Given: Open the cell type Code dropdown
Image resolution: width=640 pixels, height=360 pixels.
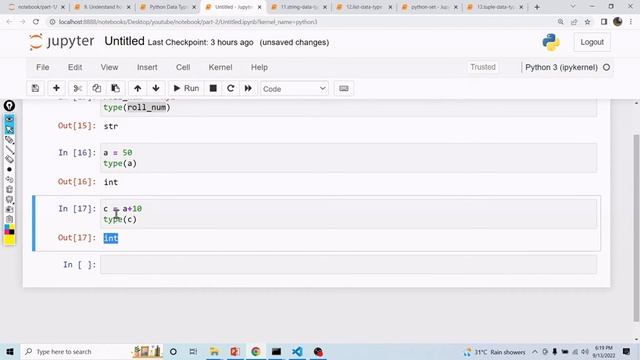Looking at the screenshot, I should (294, 89).
